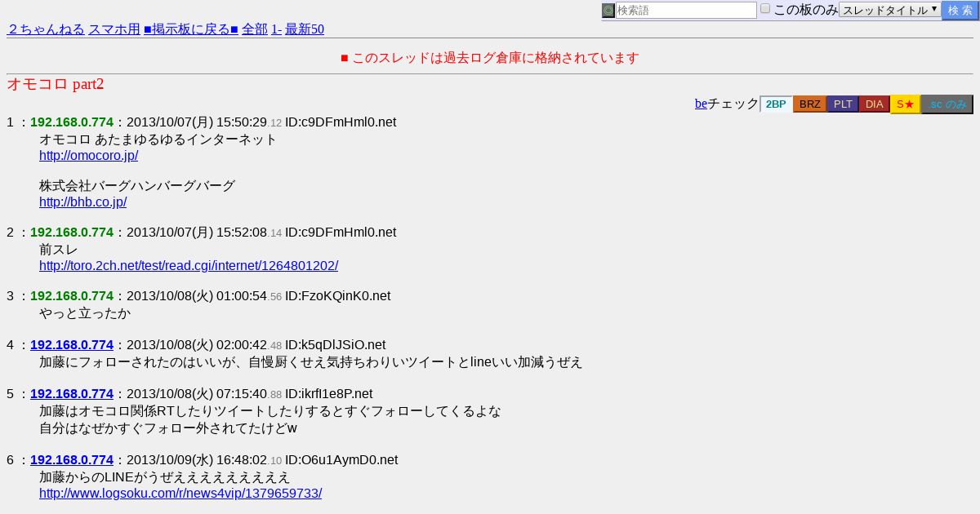
Task: Open the toro.2ch.net previous thread link
Action: click(x=189, y=265)
